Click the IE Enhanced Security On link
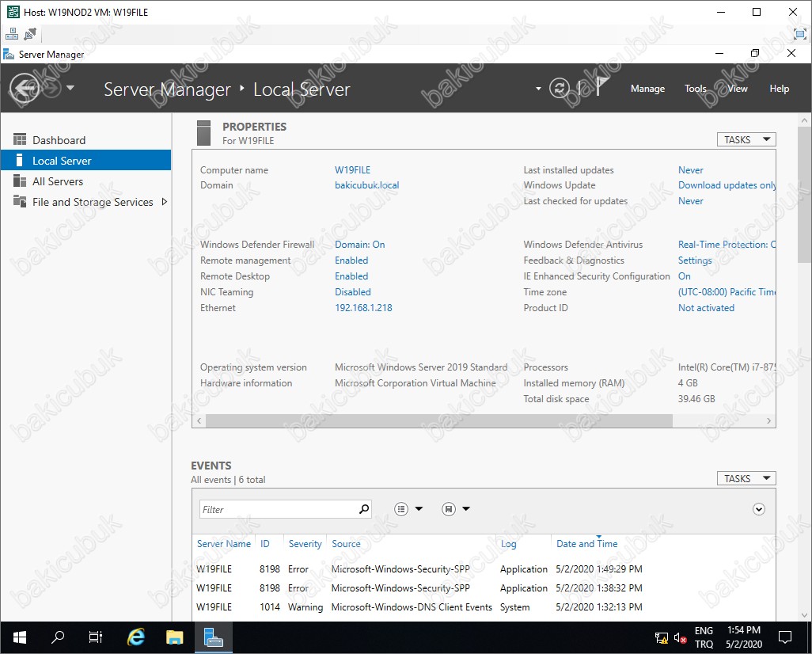This screenshot has width=812, height=654. click(x=684, y=276)
